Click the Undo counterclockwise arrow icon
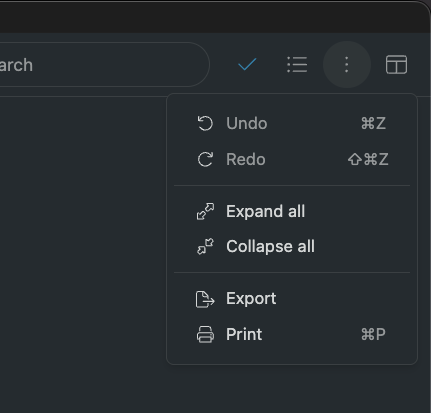 point(205,123)
